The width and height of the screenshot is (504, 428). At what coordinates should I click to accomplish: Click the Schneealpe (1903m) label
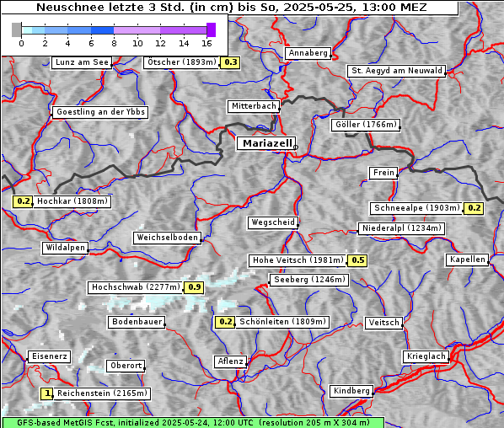click(x=416, y=208)
